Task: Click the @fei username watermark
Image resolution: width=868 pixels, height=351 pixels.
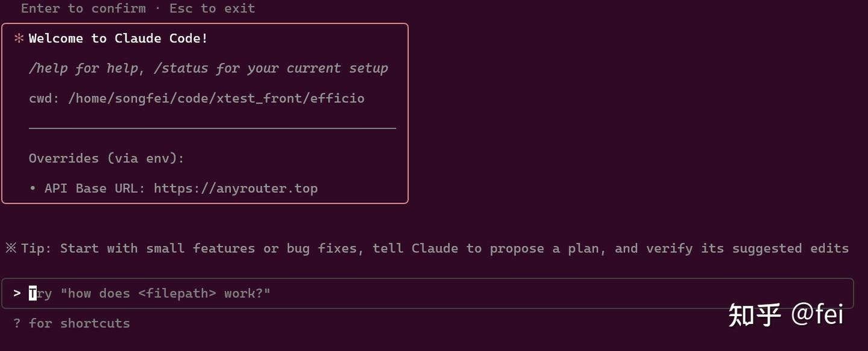Action: coord(817,314)
